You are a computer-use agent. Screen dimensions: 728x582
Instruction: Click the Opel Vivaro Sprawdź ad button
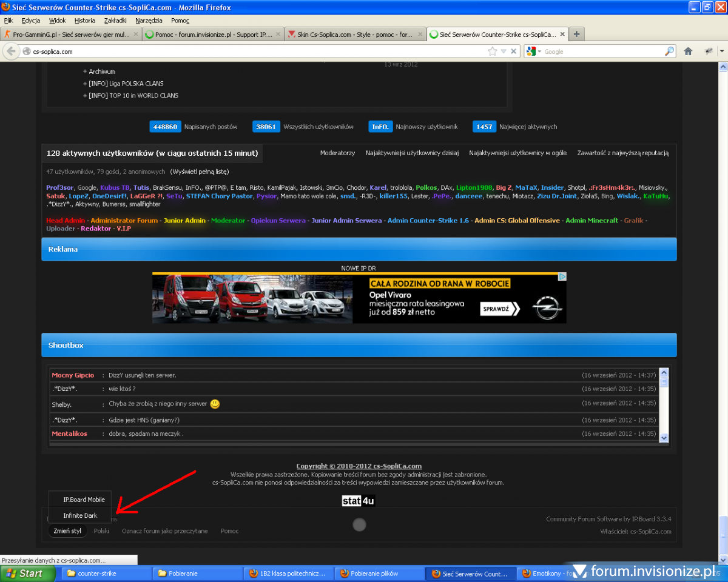click(x=500, y=309)
